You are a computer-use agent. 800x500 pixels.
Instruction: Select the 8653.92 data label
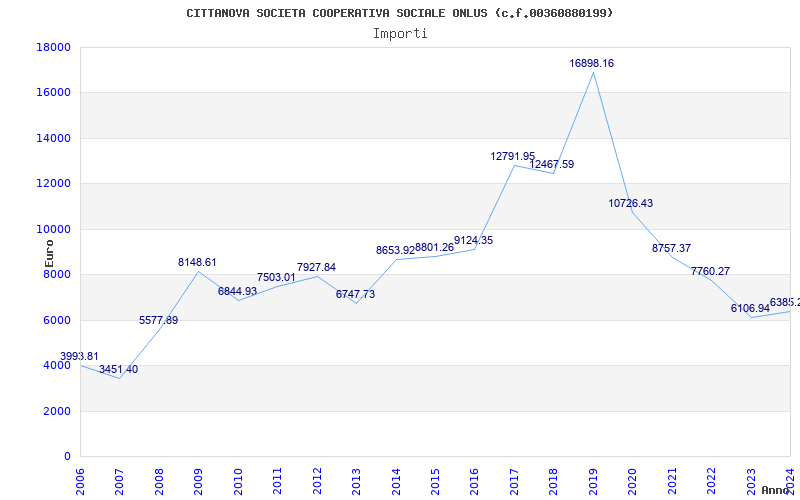point(395,251)
